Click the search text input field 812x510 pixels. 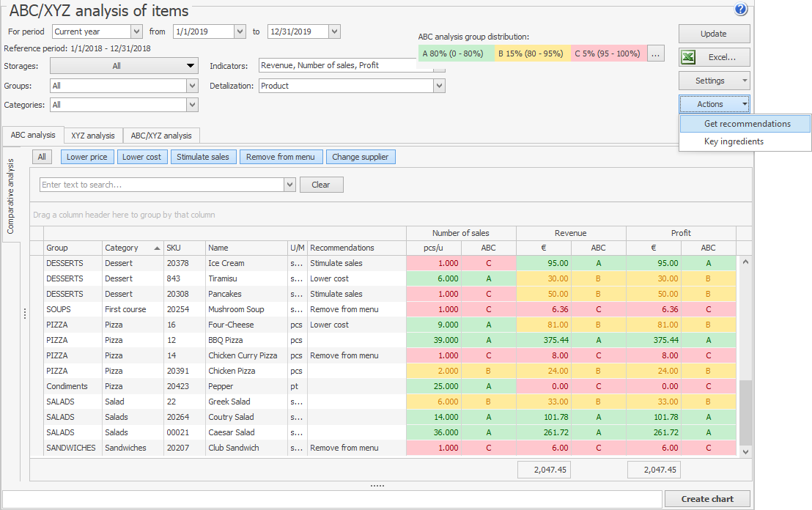(162, 185)
